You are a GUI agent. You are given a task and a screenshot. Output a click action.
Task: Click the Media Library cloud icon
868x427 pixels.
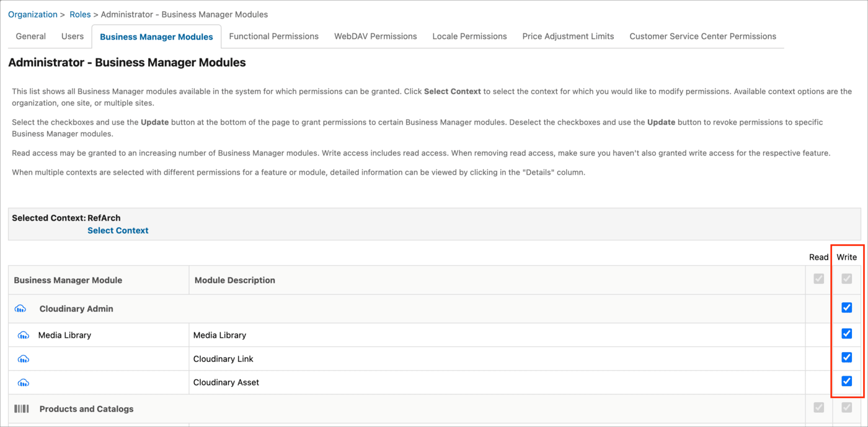(x=23, y=334)
